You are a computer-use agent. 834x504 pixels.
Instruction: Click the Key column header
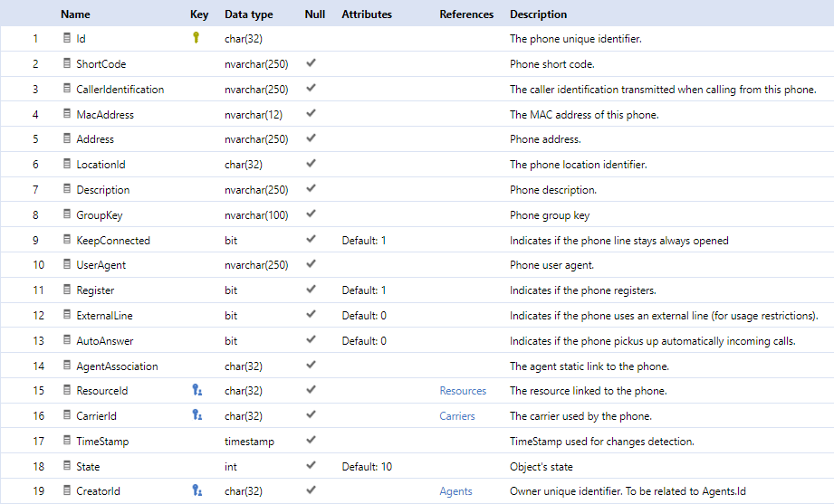[199, 14]
